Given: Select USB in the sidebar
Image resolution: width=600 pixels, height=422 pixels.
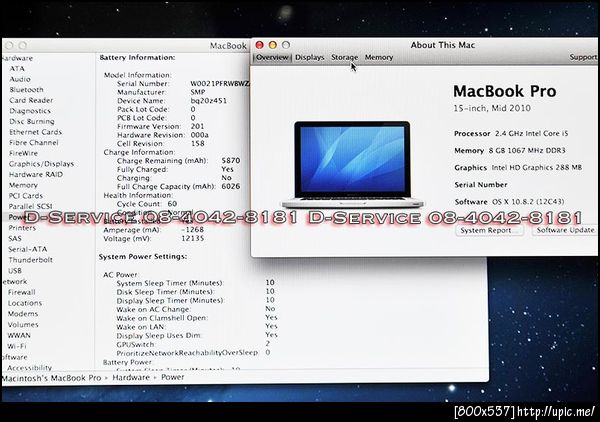Looking at the screenshot, I should coord(15,271).
